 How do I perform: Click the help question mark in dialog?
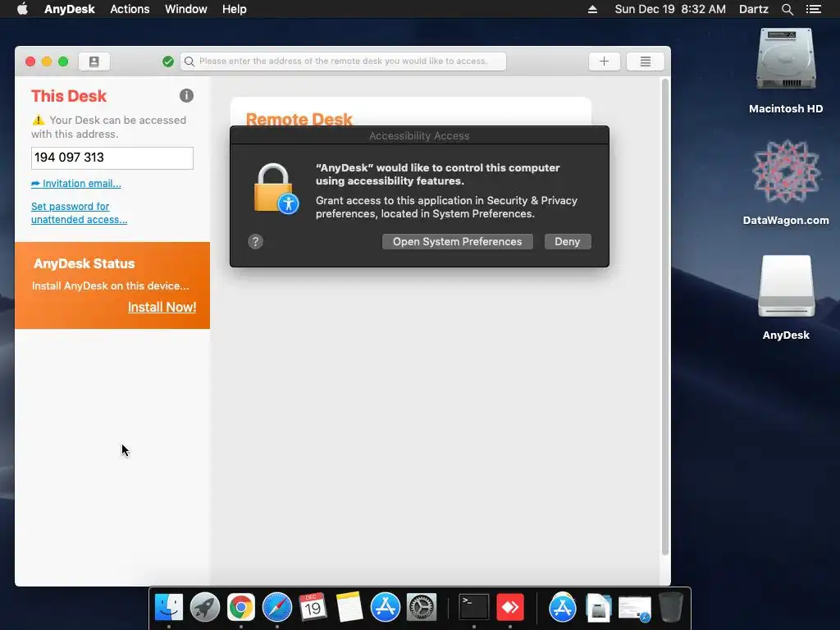(255, 242)
